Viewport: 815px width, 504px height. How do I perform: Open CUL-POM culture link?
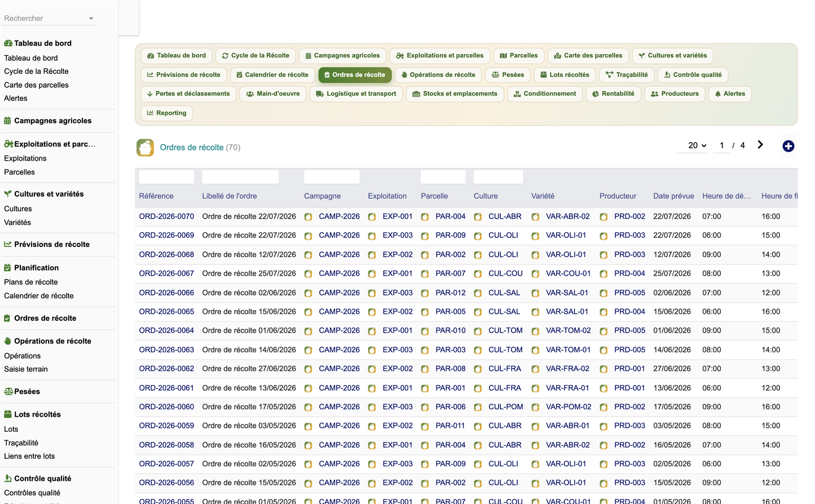pyautogui.click(x=506, y=406)
